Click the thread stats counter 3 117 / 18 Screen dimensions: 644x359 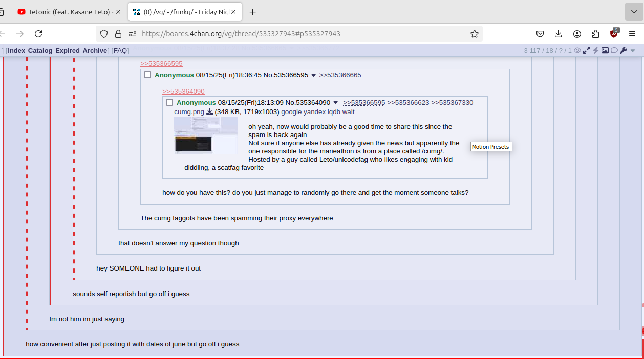[x=548, y=50]
